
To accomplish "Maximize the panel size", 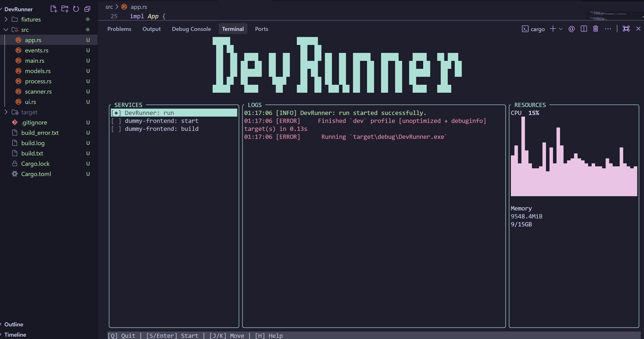I will point(626,29).
